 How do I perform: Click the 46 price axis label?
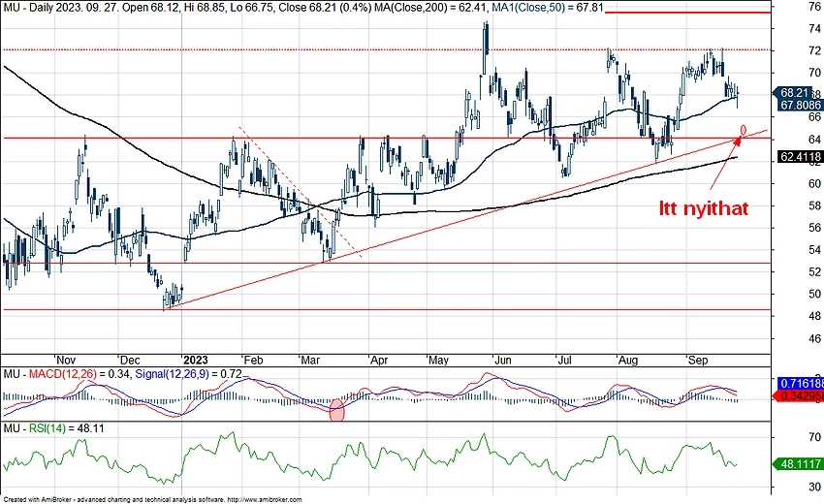[815, 338]
